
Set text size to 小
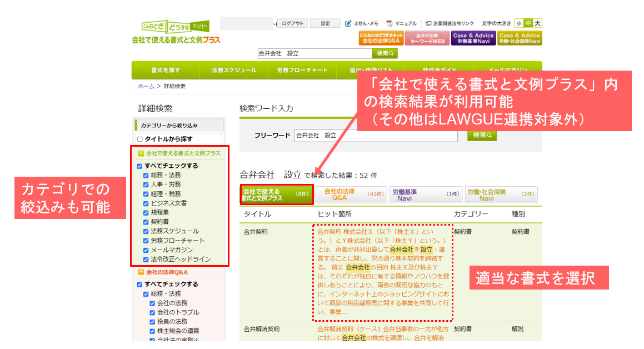(518, 23)
